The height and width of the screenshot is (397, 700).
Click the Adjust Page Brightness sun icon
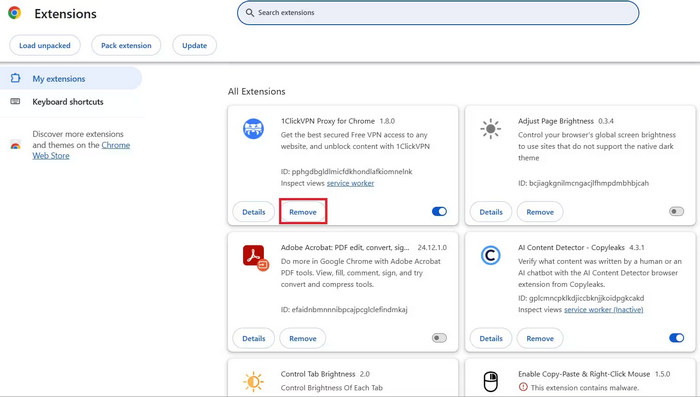pyautogui.click(x=490, y=129)
